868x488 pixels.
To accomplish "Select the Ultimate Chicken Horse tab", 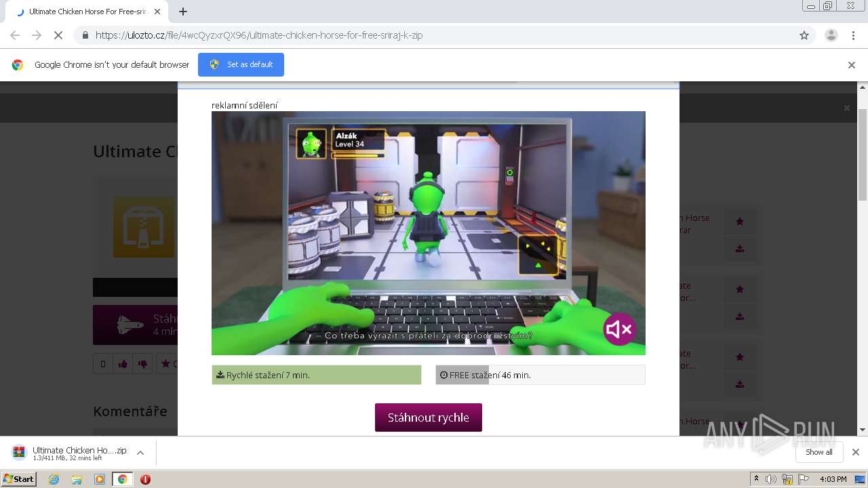I will point(87,12).
